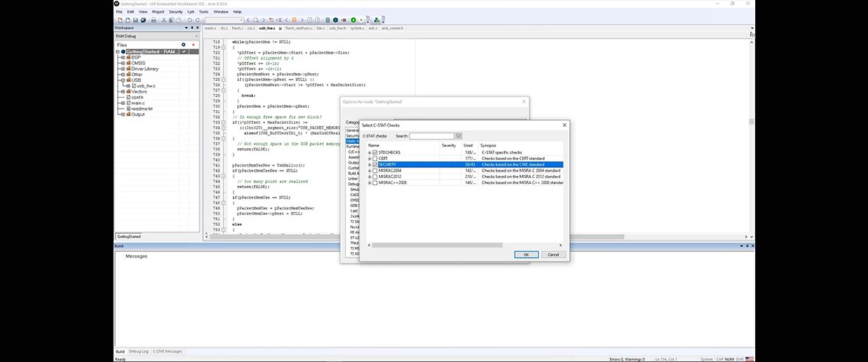
Task: Click the C-STAT checks Search input field
Action: click(432, 136)
